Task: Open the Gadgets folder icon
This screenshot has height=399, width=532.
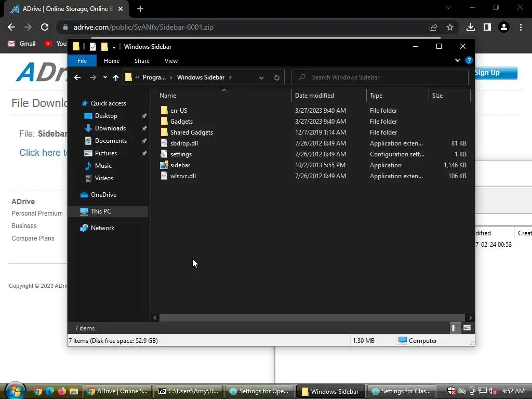Action: [x=164, y=121]
